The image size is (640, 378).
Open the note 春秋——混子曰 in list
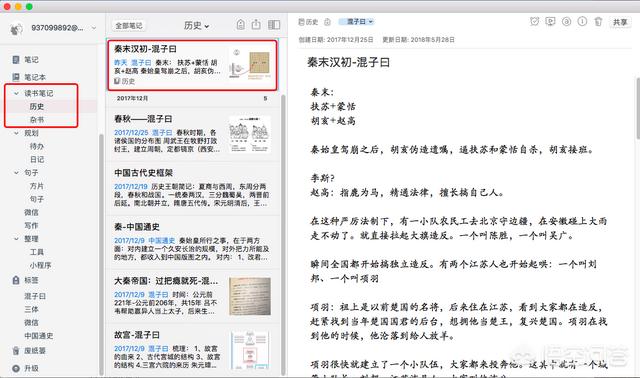(192, 134)
